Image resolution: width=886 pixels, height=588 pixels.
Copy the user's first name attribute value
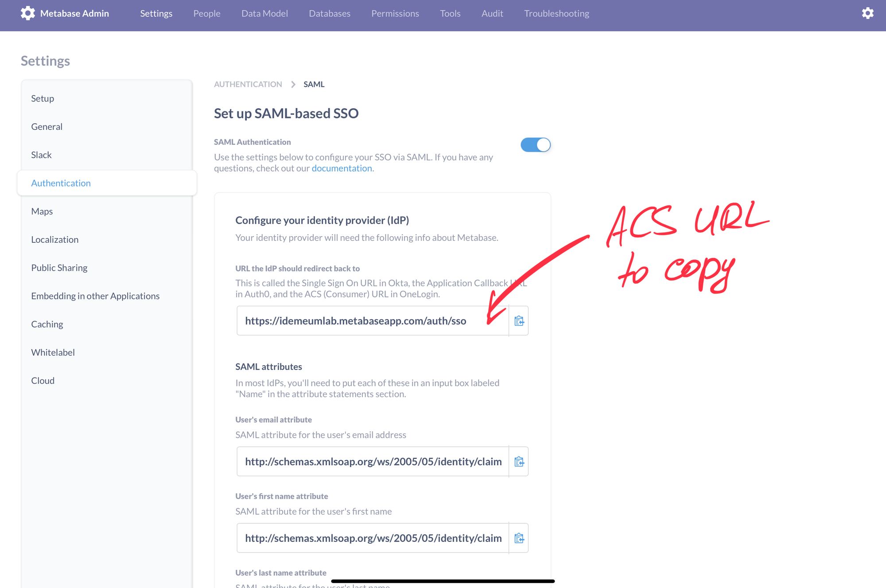coord(519,538)
